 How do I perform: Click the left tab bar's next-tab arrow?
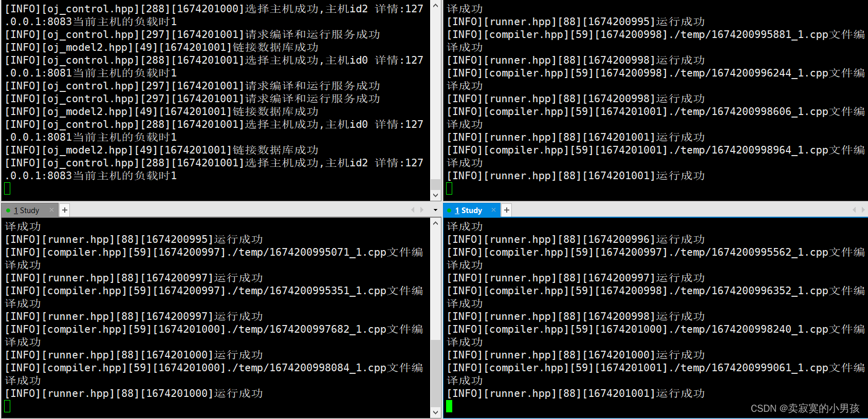click(x=422, y=210)
